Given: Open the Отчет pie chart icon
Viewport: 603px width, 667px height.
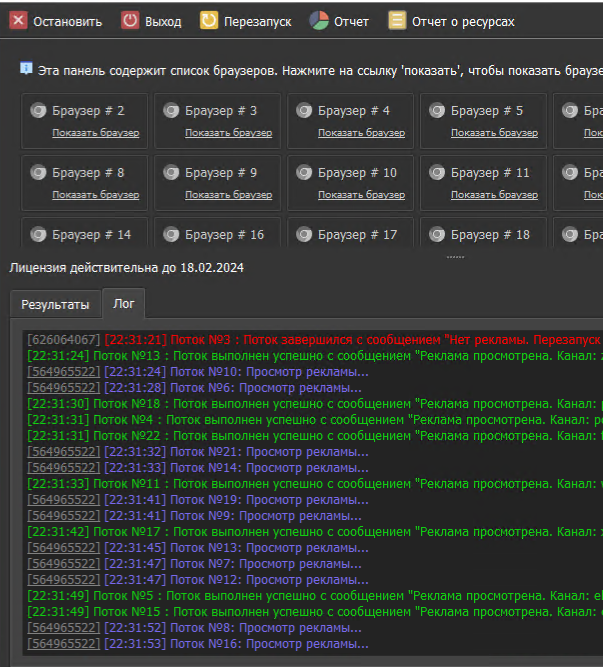Looking at the screenshot, I should pyautogui.click(x=318, y=21).
